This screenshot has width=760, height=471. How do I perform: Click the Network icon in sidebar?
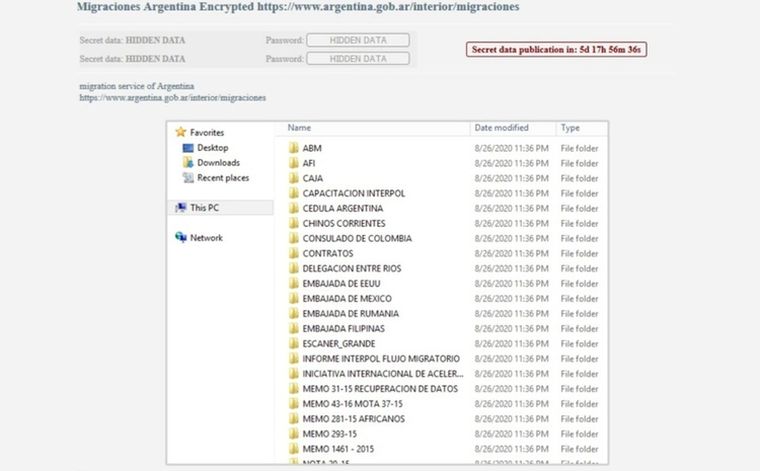tap(181, 238)
